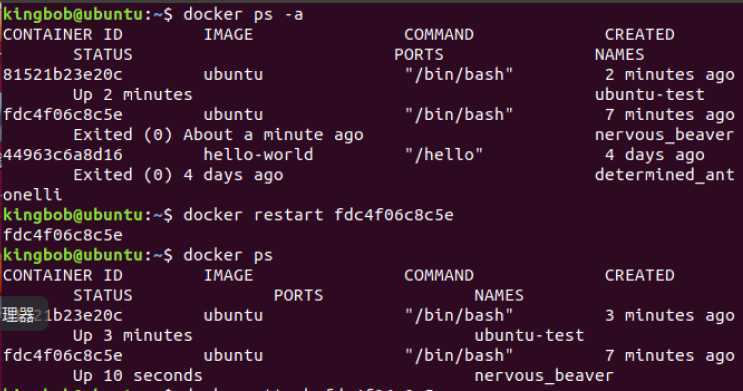Click the '3 minutes ago' created value
This screenshot has height=391, width=743.
pyautogui.click(x=670, y=316)
